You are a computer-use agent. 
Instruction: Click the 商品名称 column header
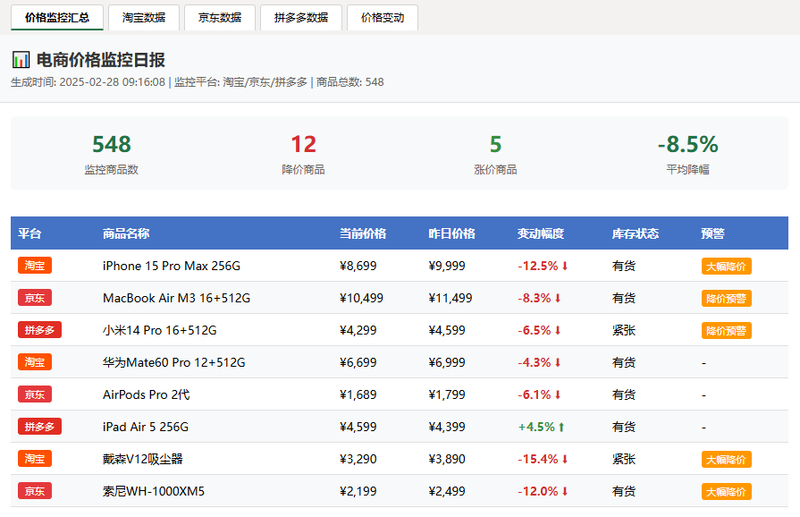click(126, 233)
